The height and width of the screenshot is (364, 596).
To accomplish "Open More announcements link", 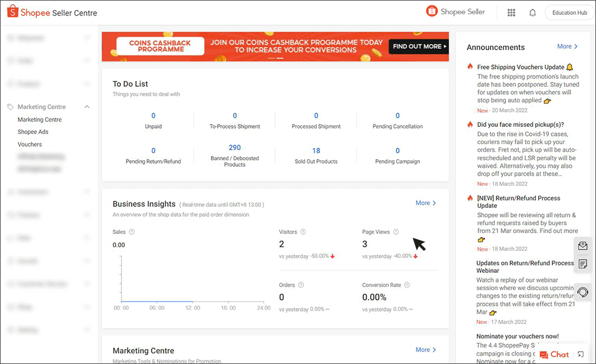I will coord(567,46).
